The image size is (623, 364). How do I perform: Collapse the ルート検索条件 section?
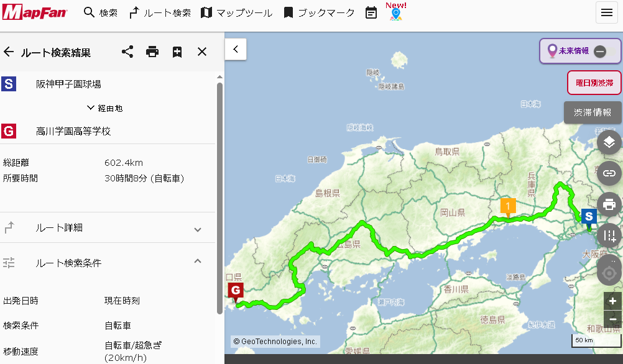(197, 262)
